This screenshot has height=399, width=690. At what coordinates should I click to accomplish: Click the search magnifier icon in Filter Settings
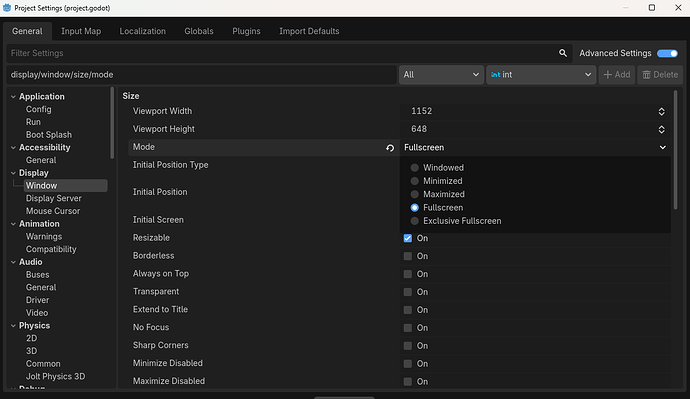pyautogui.click(x=563, y=53)
